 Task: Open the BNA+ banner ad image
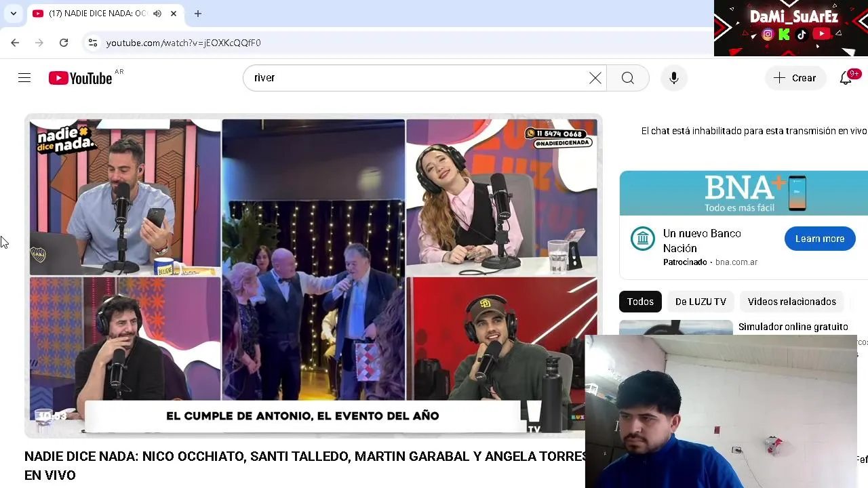point(743,193)
